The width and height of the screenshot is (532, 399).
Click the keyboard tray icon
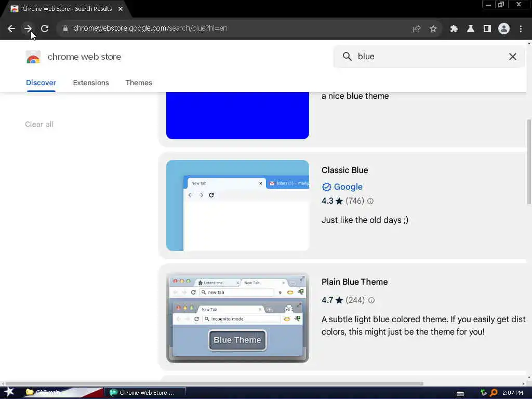point(460,394)
